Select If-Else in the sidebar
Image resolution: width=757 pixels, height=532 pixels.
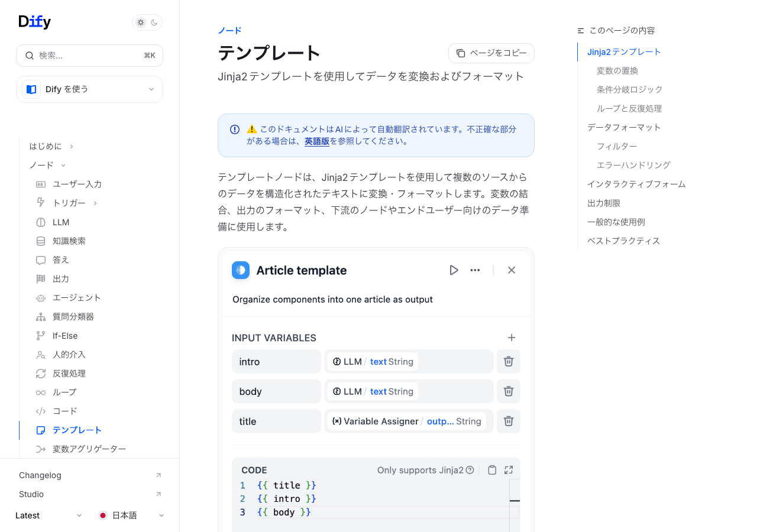65,336
